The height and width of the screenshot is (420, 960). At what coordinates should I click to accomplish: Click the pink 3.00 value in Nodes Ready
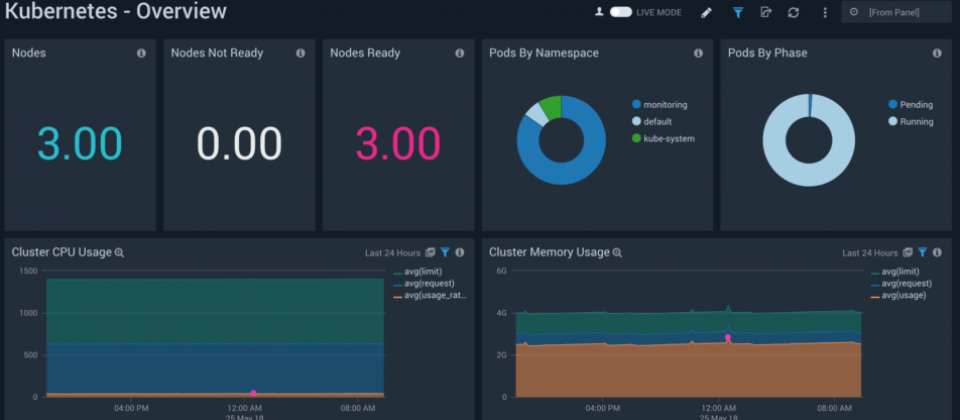398,144
